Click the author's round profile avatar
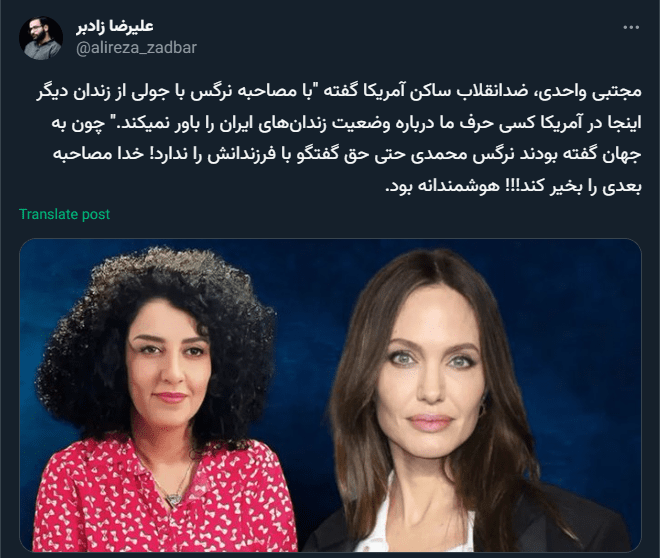 [41, 38]
